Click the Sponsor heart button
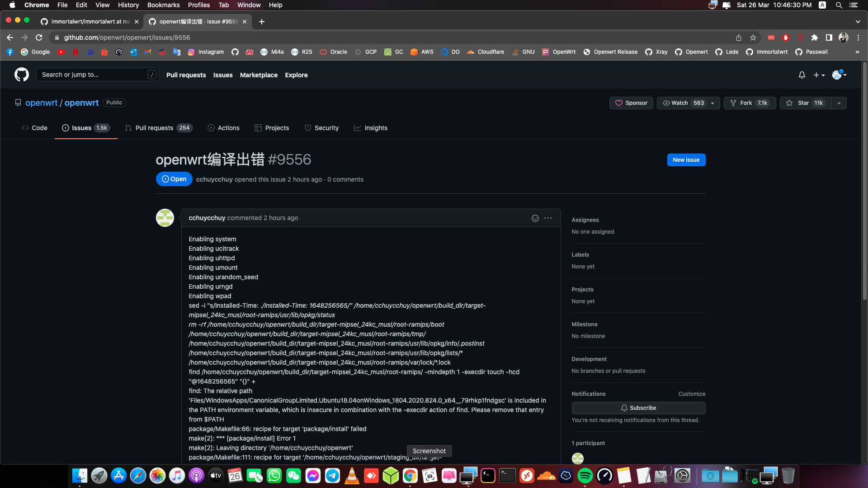 pyautogui.click(x=631, y=103)
